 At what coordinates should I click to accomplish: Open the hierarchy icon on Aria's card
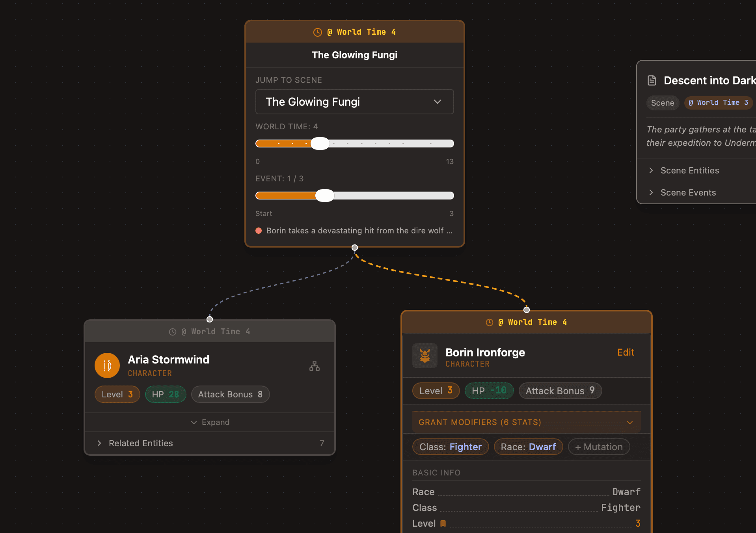[x=314, y=366]
